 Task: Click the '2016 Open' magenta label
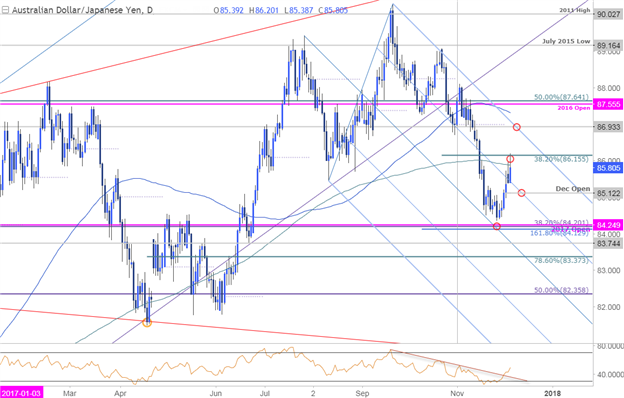(x=573, y=108)
